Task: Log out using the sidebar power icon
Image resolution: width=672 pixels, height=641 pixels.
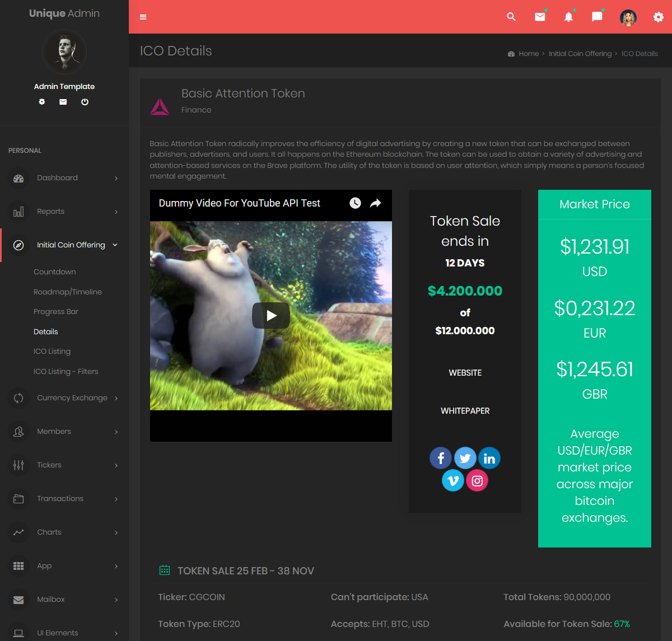Action: point(85,102)
